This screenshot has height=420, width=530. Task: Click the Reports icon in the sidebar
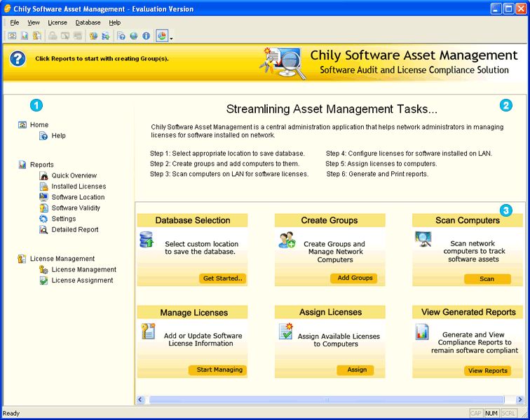[x=22, y=165]
